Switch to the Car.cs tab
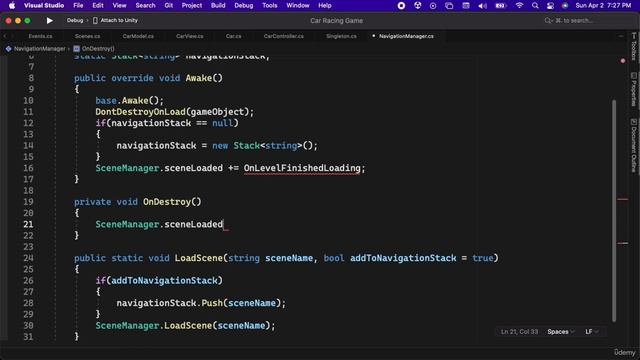640x360 pixels. 233,36
